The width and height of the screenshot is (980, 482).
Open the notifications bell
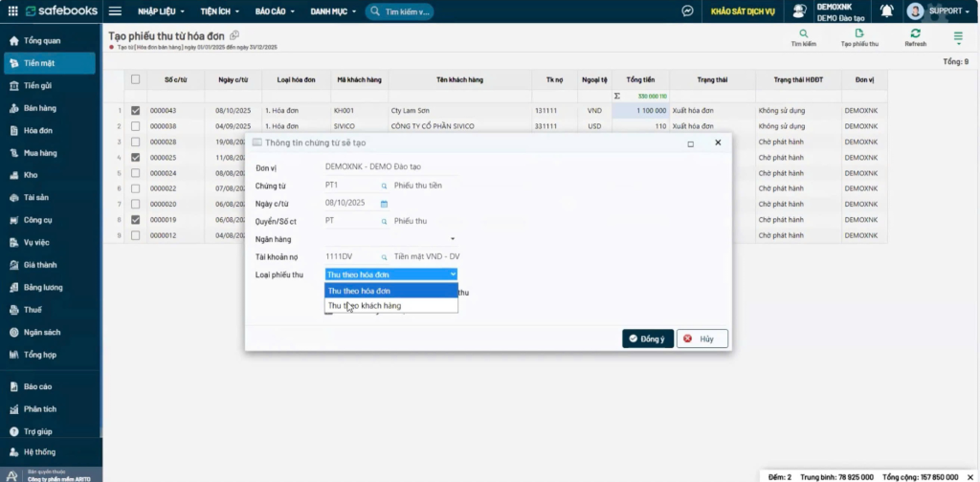pyautogui.click(x=886, y=11)
